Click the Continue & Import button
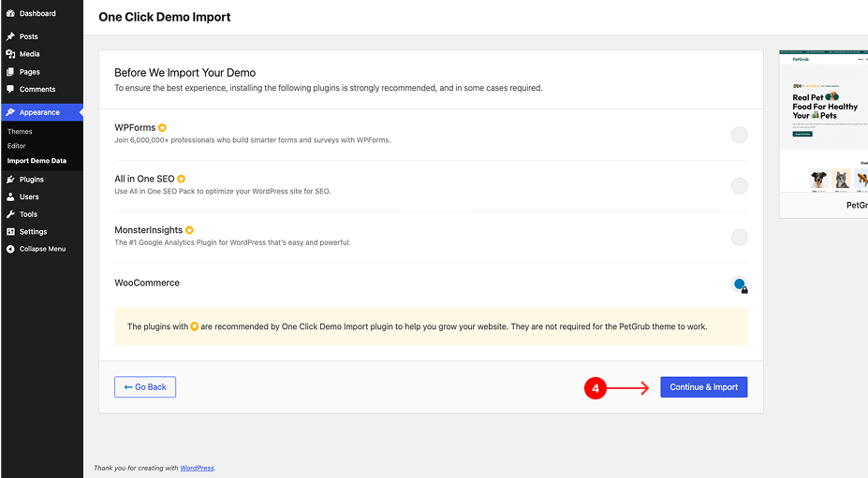The width and height of the screenshot is (868, 478). coord(703,387)
